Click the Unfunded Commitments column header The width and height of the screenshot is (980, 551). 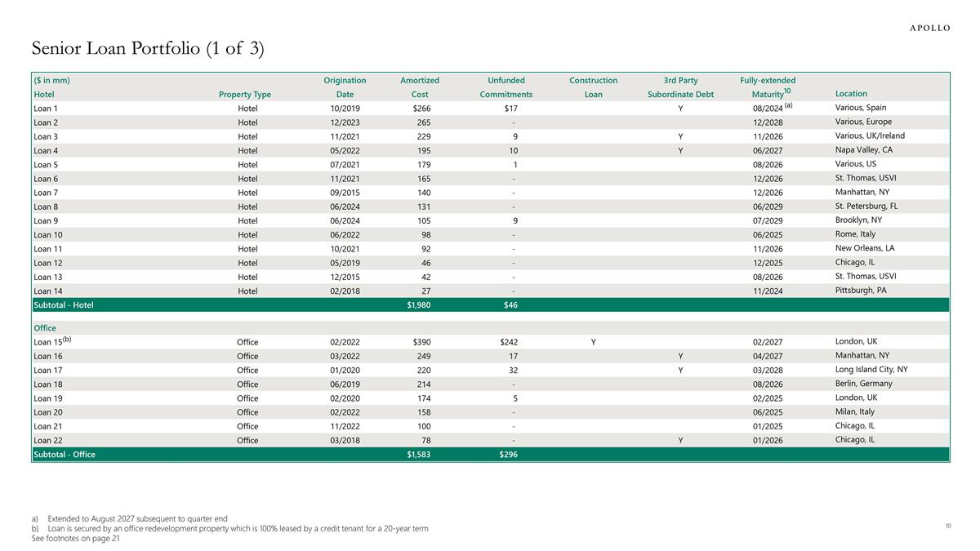(x=506, y=87)
